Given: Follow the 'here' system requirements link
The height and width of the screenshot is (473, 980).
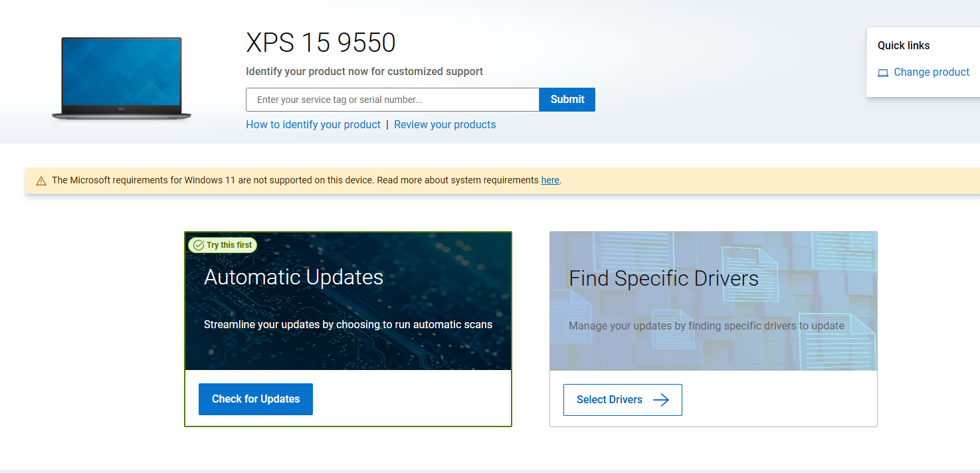Looking at the screenshot, I should tap(550, 180).
